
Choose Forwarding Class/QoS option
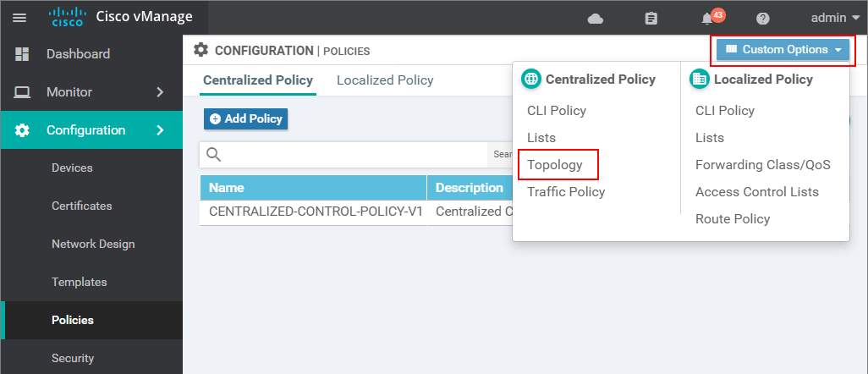click(763, 164)
